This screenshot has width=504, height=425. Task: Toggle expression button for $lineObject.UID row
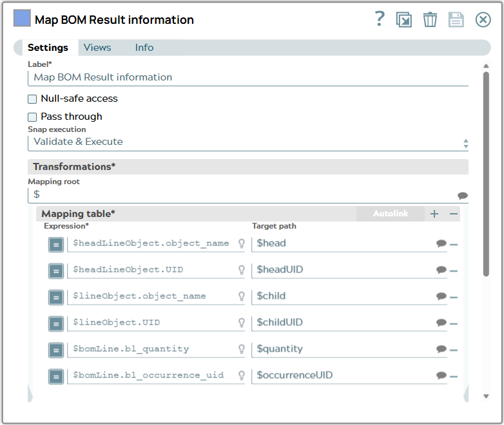pos(56,324)
